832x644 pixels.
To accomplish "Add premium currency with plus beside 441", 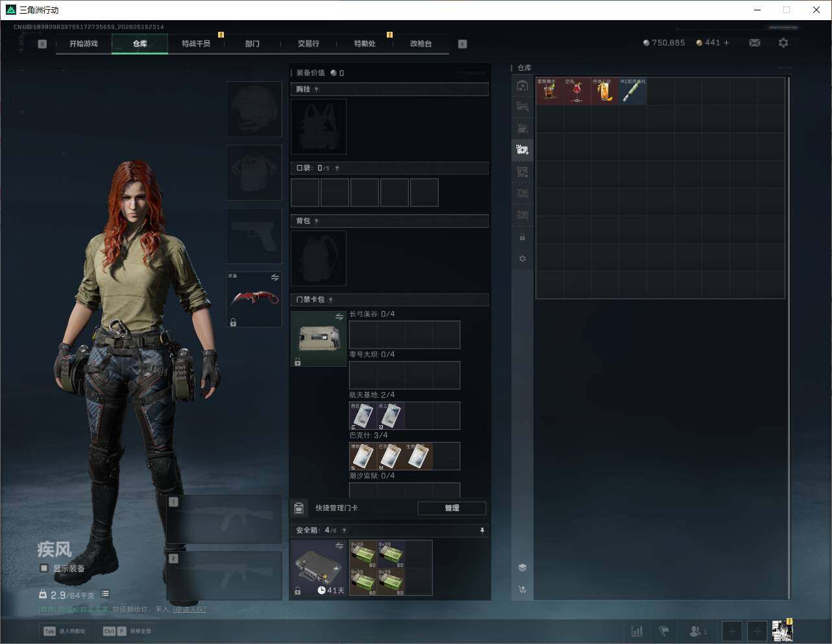I will 726,43.
